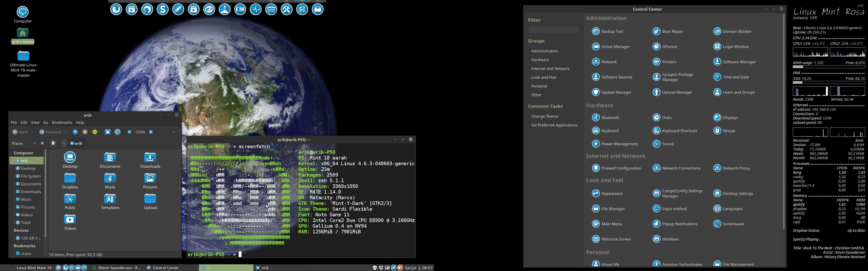Open GParted in Control Center
Screen dimensions: 868x271
pyautogui.click(x=665, y=47)
